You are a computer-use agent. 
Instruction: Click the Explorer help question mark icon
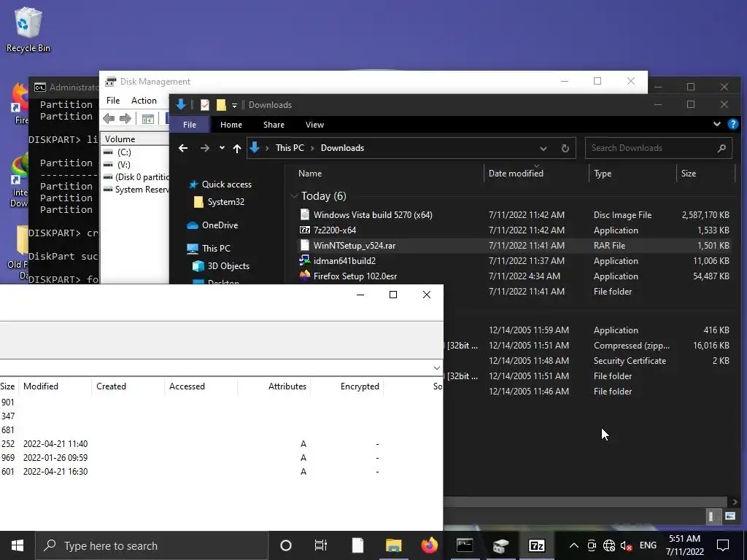[732, 124]
